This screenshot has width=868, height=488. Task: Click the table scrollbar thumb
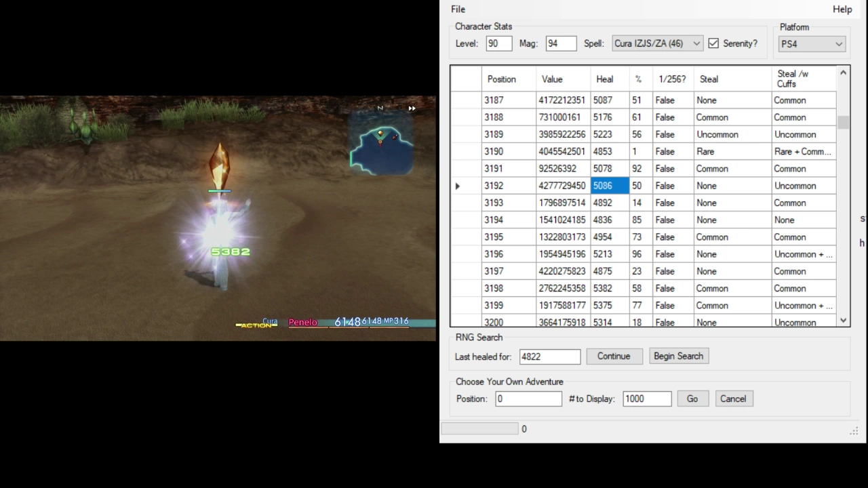pyautogui.click(x=844, y=123)
